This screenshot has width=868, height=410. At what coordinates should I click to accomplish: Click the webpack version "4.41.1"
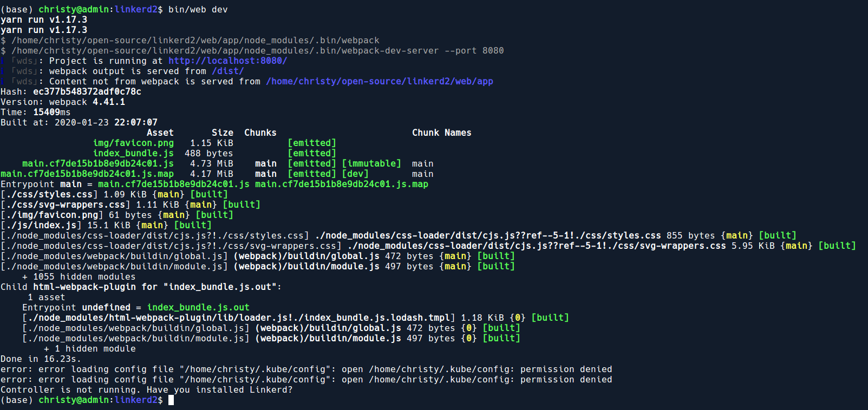109,102
